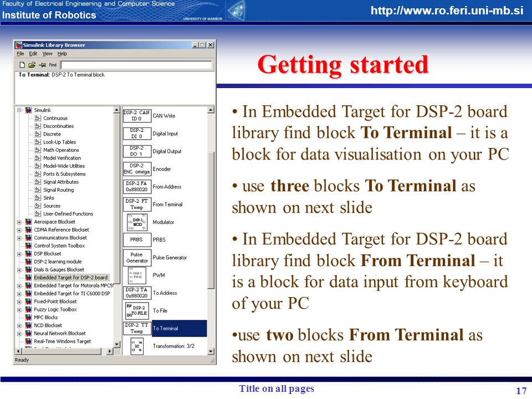Select the Transformation 3/2 block icon
The height and width of the screenshot is (399, 532).
[x=137, y=346]
